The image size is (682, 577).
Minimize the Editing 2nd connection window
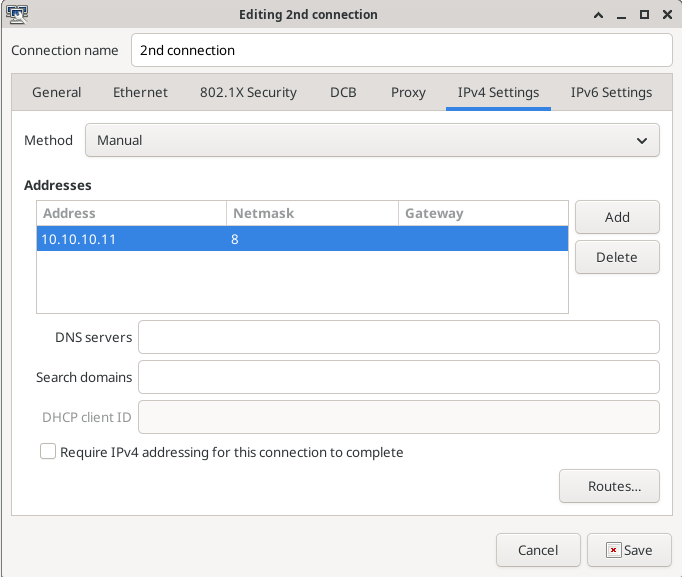tap(622, 15)
